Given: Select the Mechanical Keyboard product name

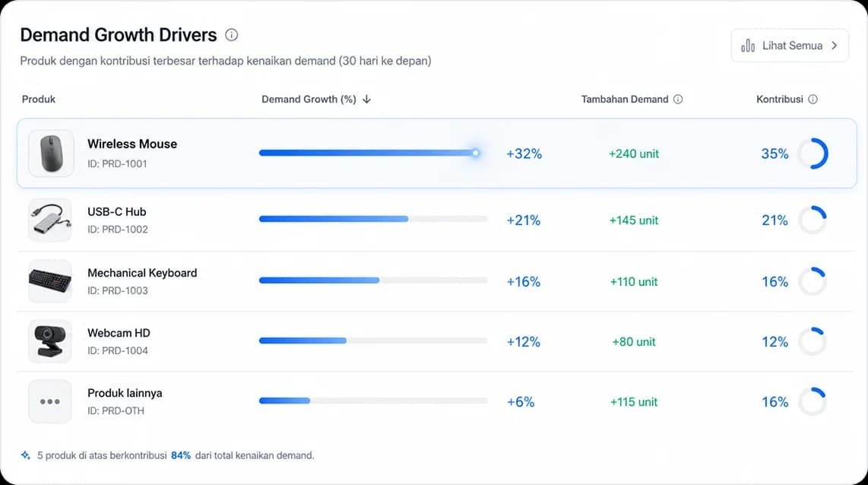Looking at the screenshot, I should tap(142, 273).
